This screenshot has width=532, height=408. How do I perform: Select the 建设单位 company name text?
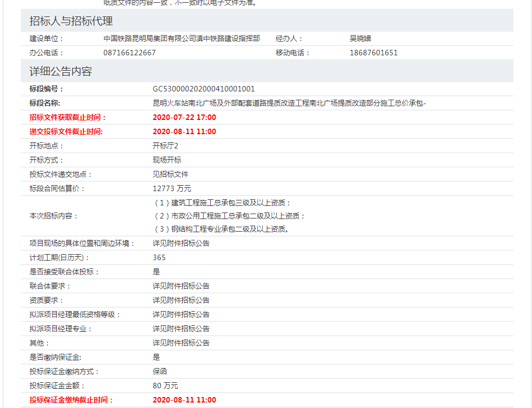(x=182, y=38)
